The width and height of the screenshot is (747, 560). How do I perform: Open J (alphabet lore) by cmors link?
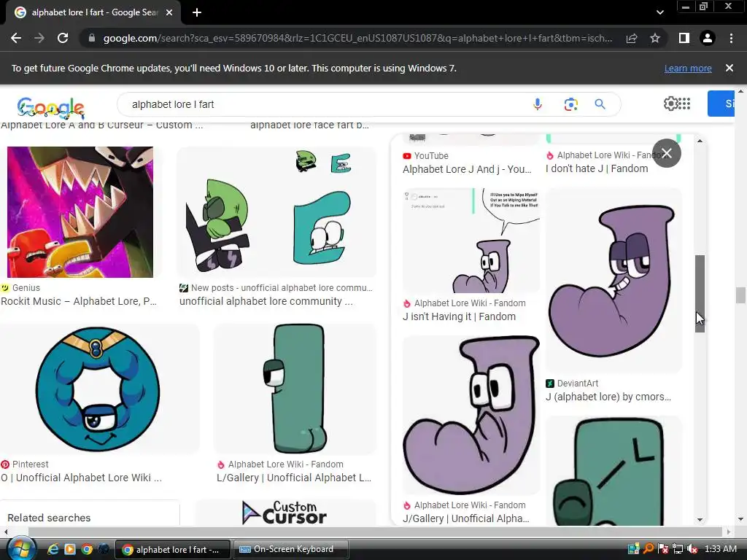click(x=608, y=397)
